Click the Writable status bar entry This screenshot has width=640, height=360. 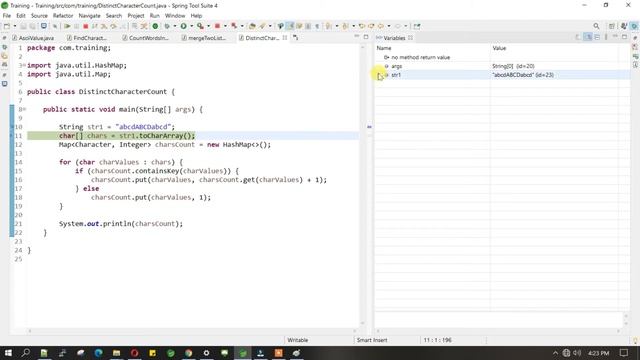coord(298,340)
